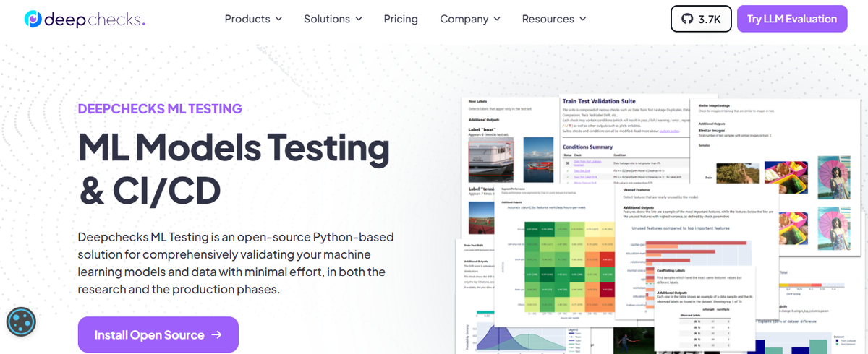The image size is (868, 354).
Task: Expand the Products chevron arrow
Action: tap(278, 19)
